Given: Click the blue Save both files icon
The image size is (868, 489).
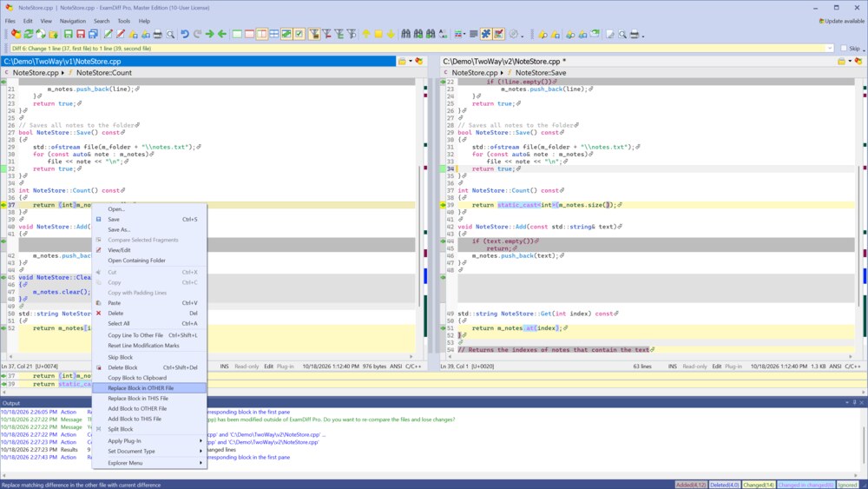Looking at the screenshot, I should [93, 35].
